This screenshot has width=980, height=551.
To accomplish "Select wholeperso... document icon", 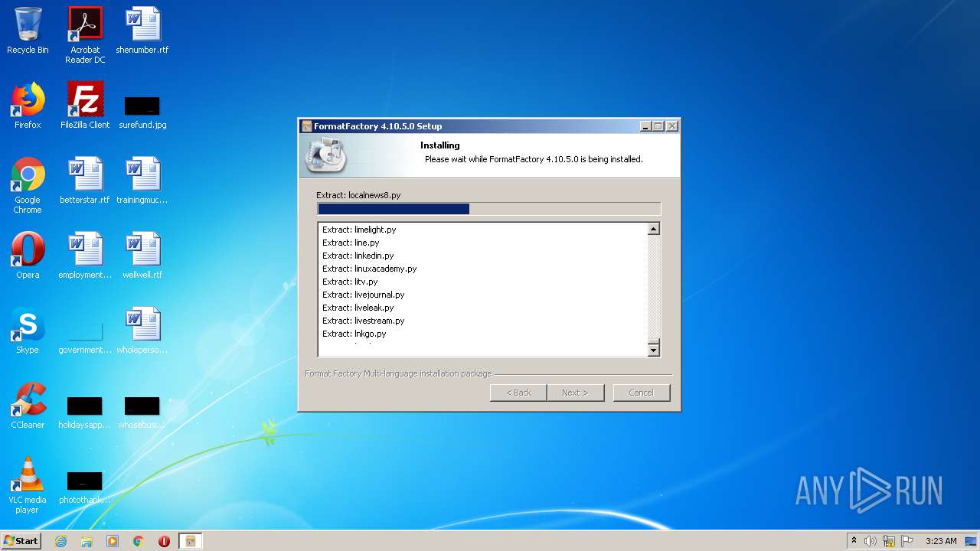I will click(142, 331).
